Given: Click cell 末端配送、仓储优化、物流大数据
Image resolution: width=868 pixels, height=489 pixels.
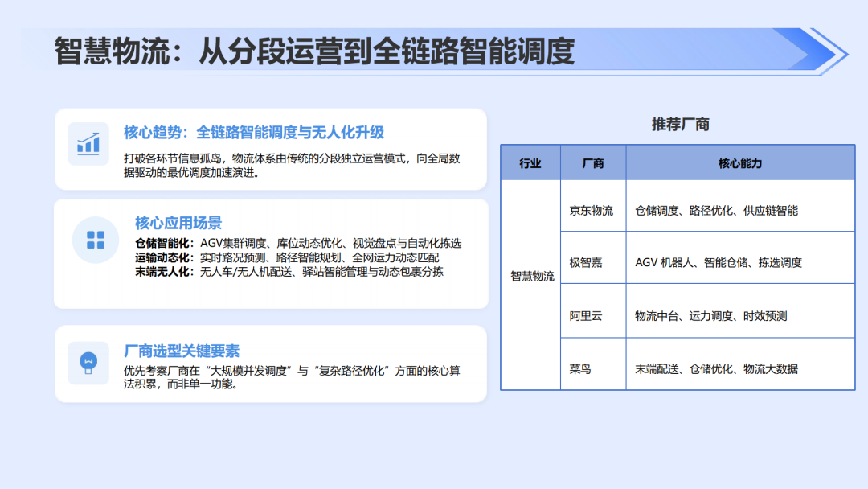Looking at the screenshot, I should (741, 364).
